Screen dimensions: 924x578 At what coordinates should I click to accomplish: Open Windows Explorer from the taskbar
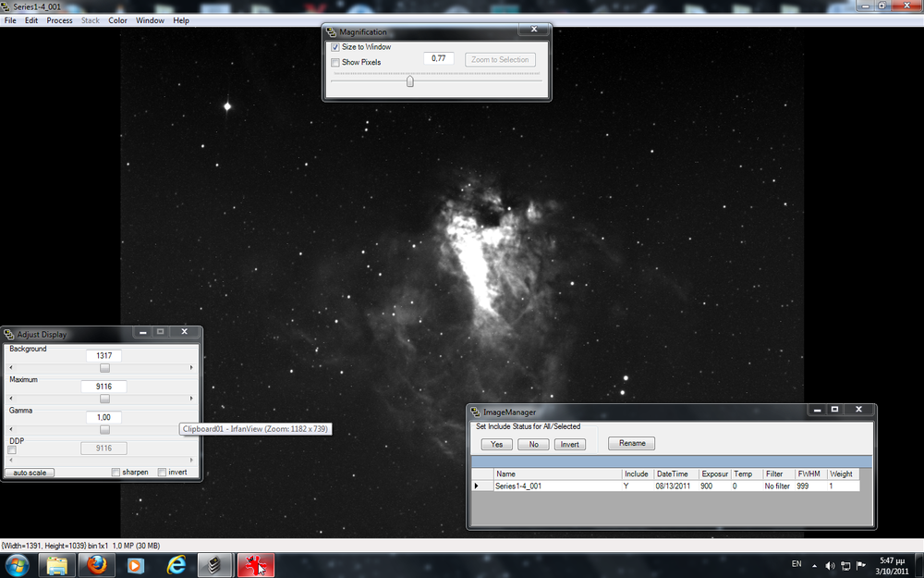point(57,563)
